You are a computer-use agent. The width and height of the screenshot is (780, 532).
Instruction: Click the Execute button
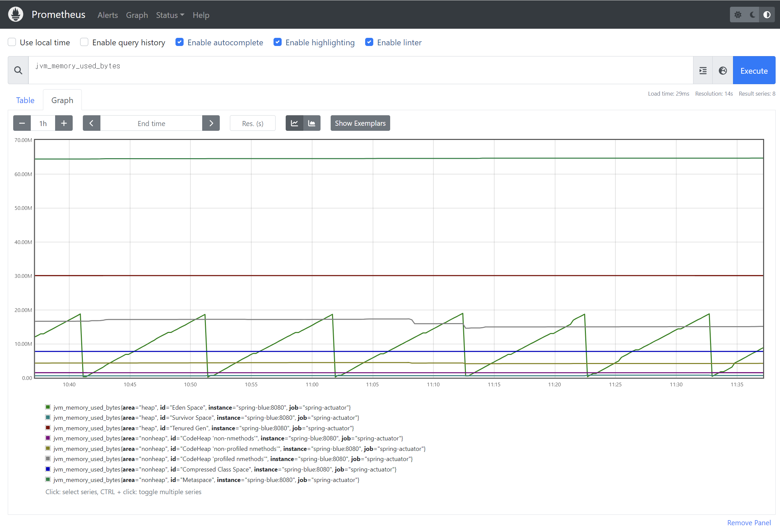(x=754, y=71)
